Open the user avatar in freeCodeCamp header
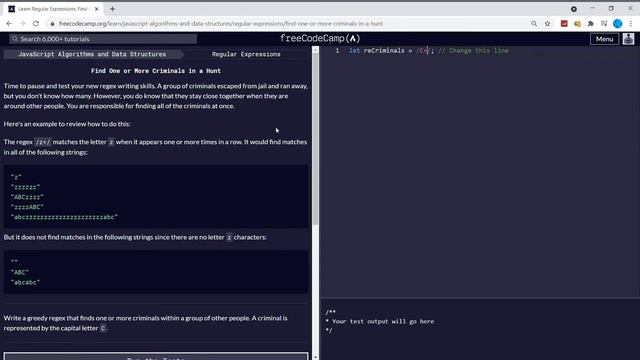This screenshot has height=360, width=640. click(629, 39)
